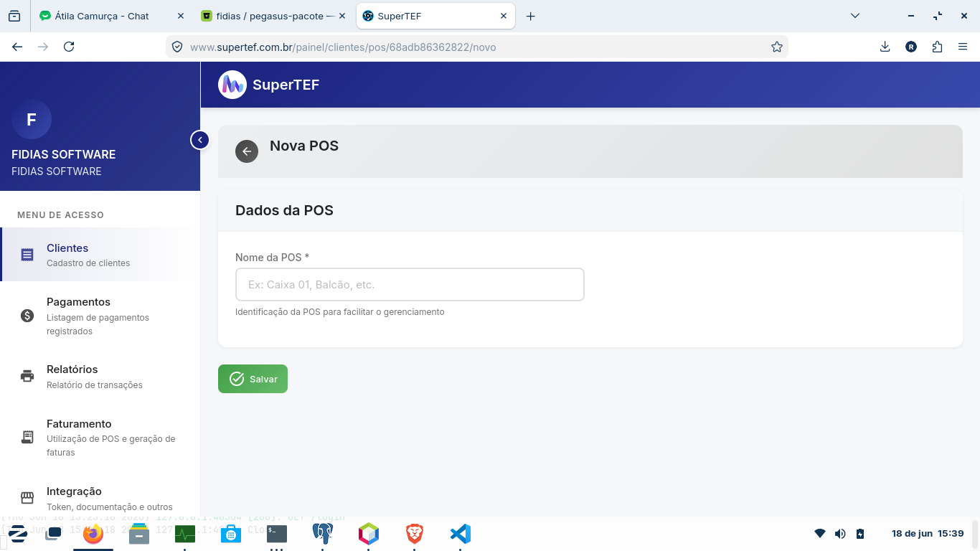Bookmark this page with the star icon
Viewport: 980px width, 551px height.
tap(776, 47)
